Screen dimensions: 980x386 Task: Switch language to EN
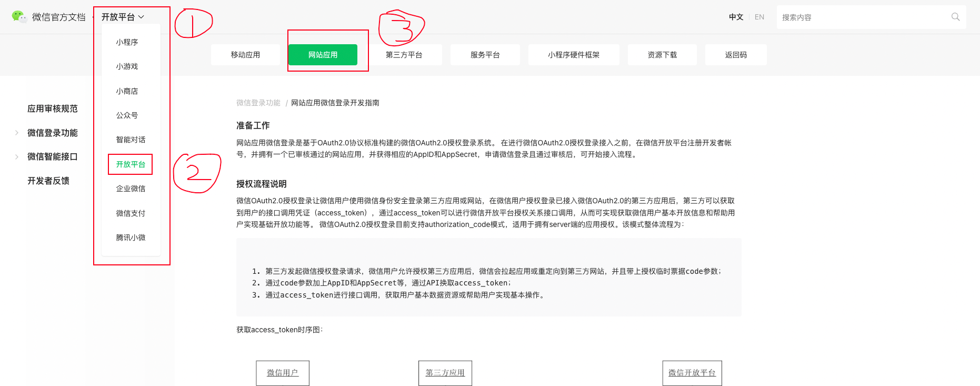759,17
